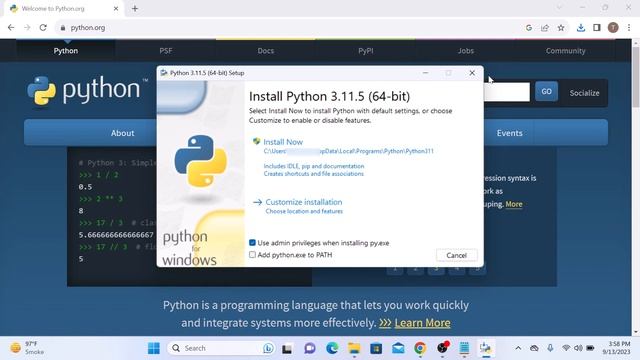Click the Python installer taskbar icon

point(486,348)
